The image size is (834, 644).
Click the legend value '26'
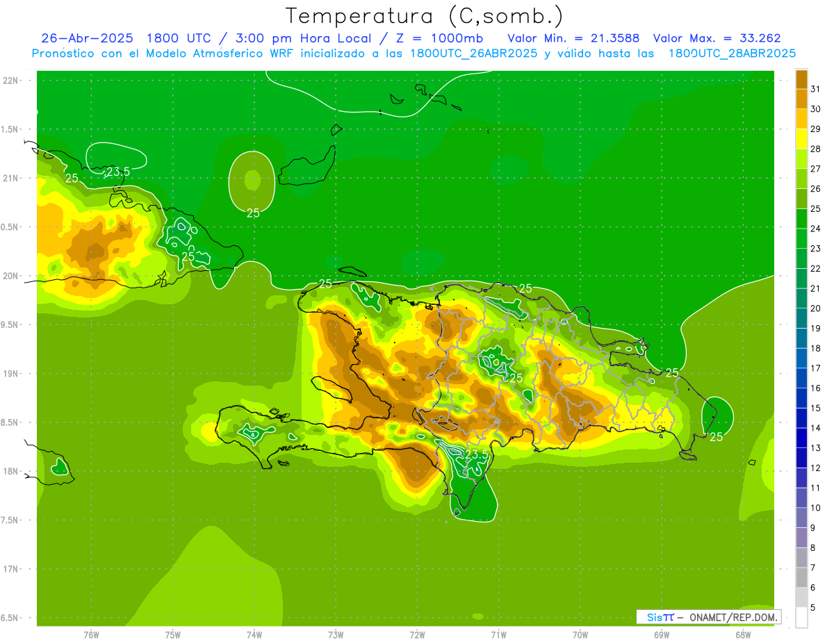(x=815, y=188)
